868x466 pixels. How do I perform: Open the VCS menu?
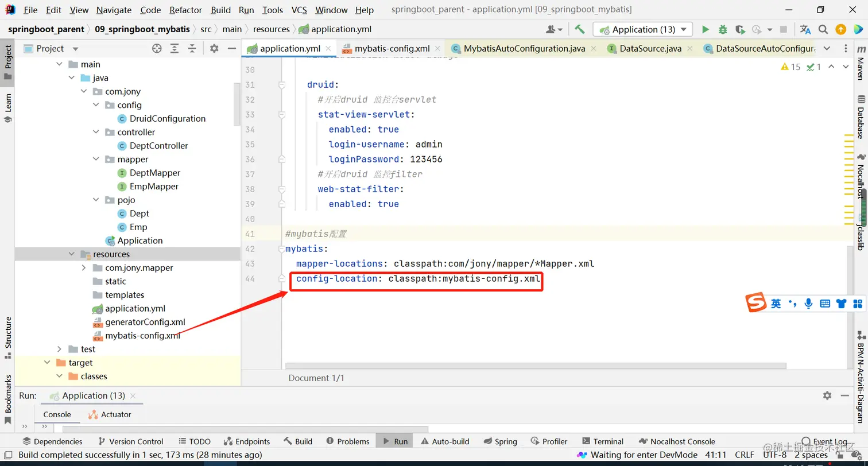(x=299, y=10)
